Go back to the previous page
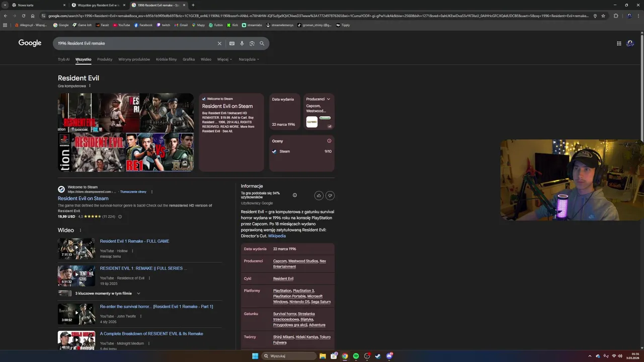Viewport: 644px width, 362px height. pyautogui.click(x=6, y=16)
